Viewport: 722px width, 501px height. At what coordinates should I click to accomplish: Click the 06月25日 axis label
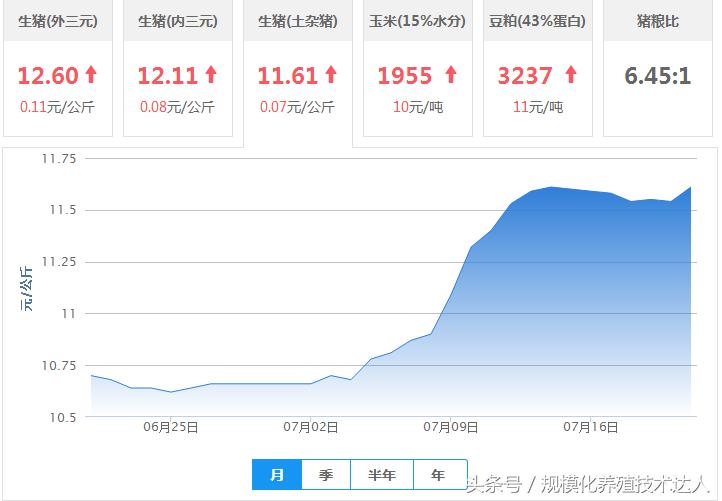[171, 427]
